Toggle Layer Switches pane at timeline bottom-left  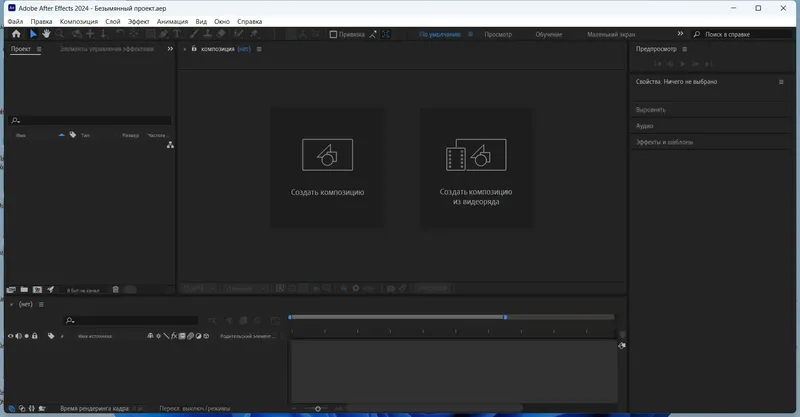point(12,408)
